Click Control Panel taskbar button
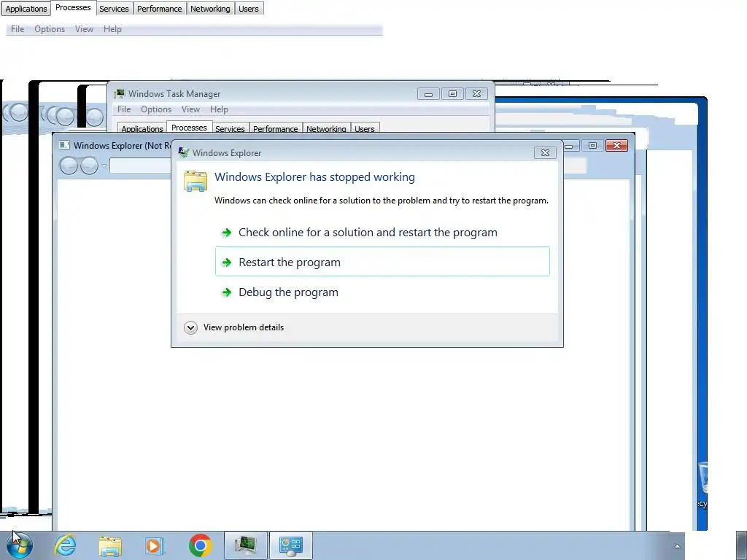This screenshot has height=560, width=747. click(x=291, y=545)
